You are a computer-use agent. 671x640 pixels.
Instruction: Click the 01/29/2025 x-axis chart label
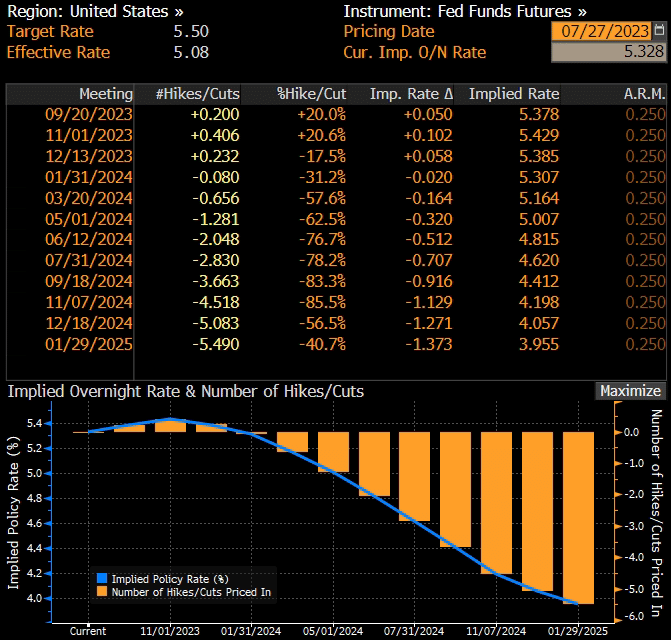(x=578, y=631)
